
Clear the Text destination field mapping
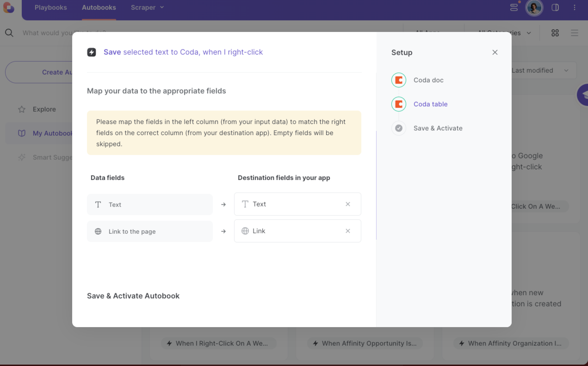(x=348, y=204)
